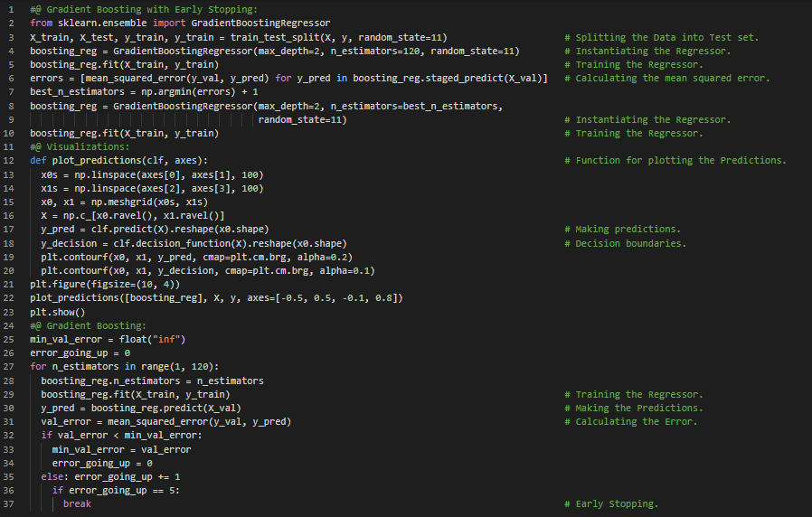Click line number 1 in the gutter
This screenshot has width=812, height=517.
click(8, 10)
